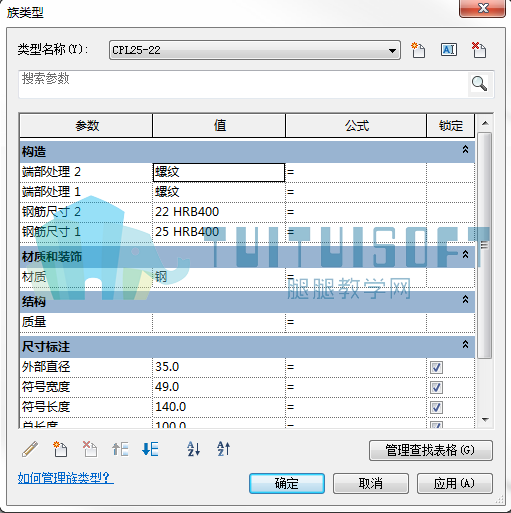511x513 pixels.
Task: Click formula cell of 符号长度 row
Action: tap(356, 407)
